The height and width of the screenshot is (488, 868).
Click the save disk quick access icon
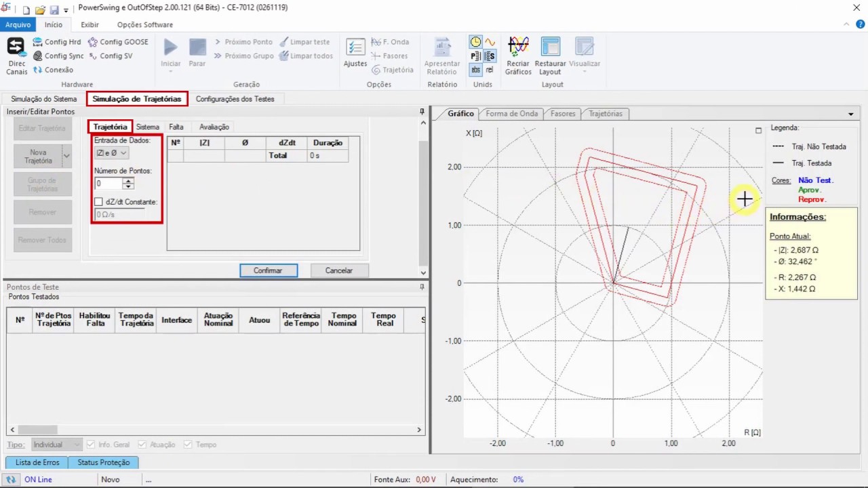[x=54, y=10]
